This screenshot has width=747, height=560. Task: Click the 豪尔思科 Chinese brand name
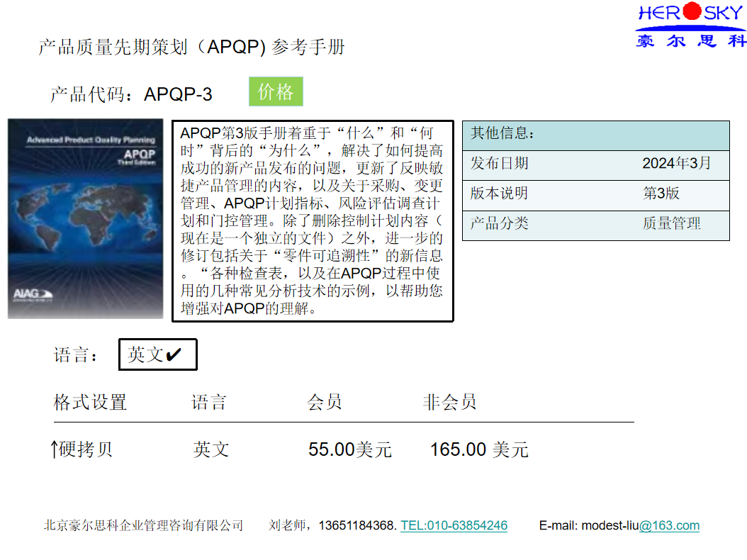[690, 41]
